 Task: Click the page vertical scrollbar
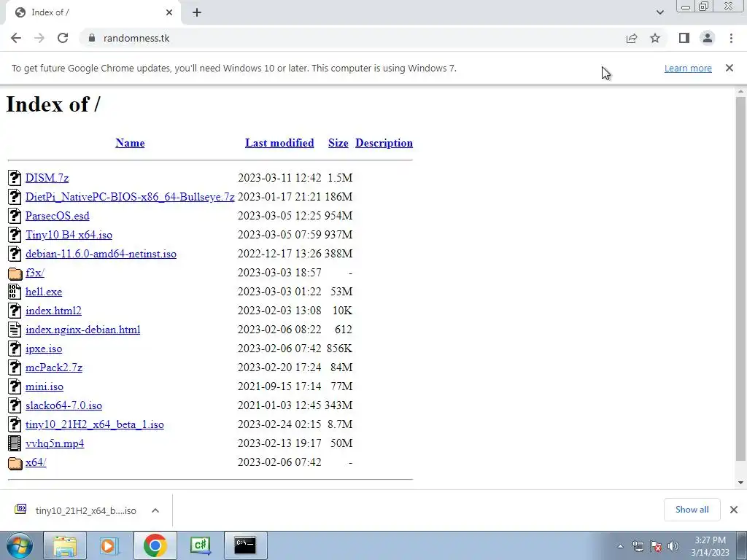coord(740,279)
